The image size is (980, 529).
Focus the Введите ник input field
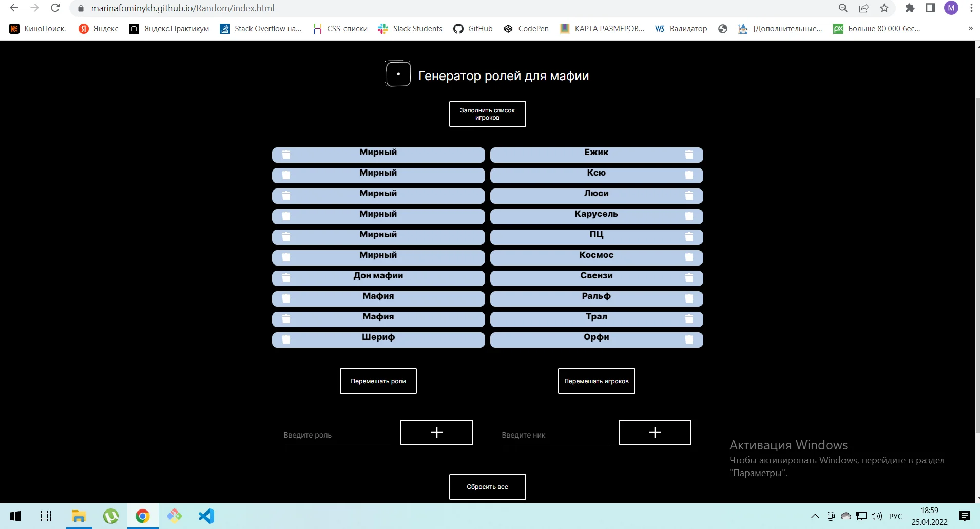555,435
